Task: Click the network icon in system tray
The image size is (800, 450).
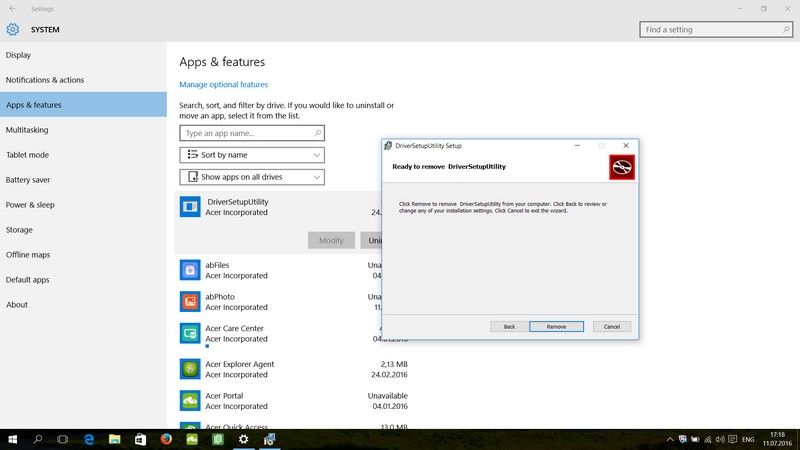Action: (708, 439)
